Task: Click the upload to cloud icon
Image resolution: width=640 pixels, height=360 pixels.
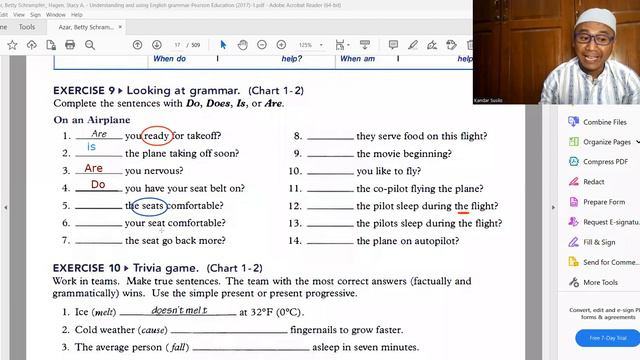Action: click(x=31, y=45)
